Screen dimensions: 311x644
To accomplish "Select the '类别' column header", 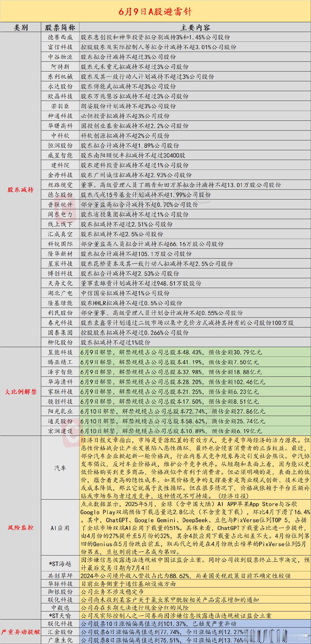I will pyautogui.click(x=21, y=27).
